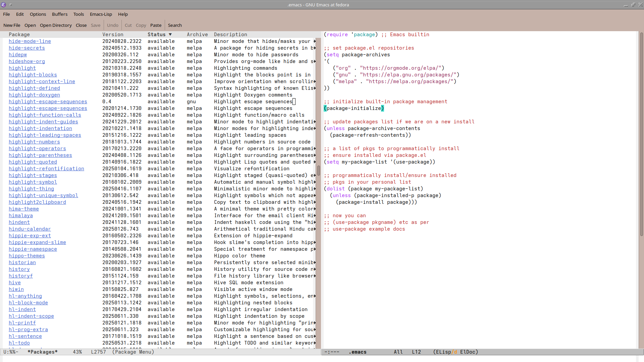Open the highlight-leading-spaces package link
The height and width of the screenshot is (362, 644).
pyautogui.click(x=45, y=135)
